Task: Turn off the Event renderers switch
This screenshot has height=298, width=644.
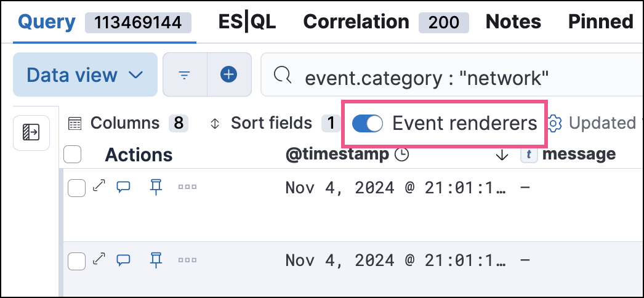Action: [368, 124]
